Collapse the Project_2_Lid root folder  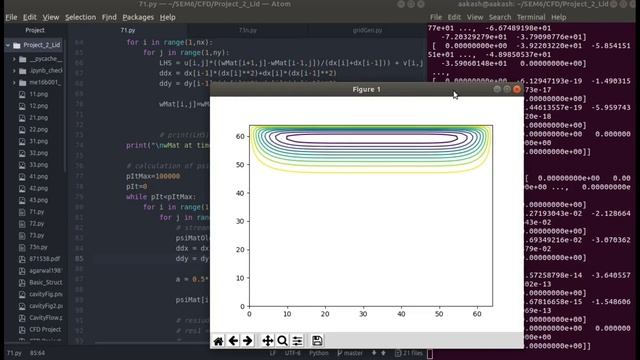(8, 45)
